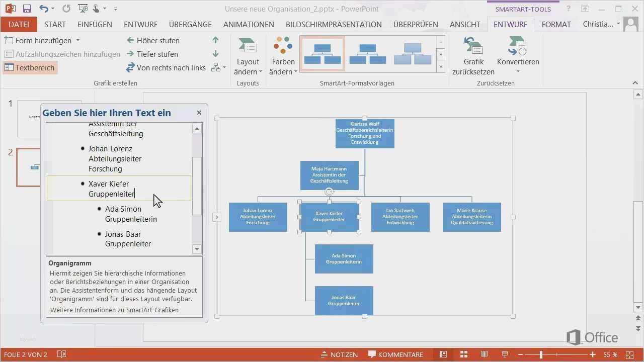Open ribbon display options icon
The image size is (644, 362).
[x=585, y=9]
